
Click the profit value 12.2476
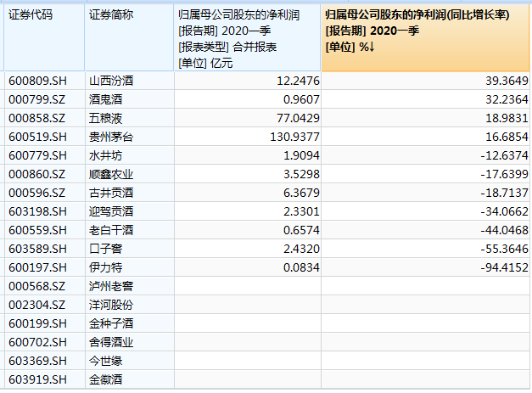(298, 81)
